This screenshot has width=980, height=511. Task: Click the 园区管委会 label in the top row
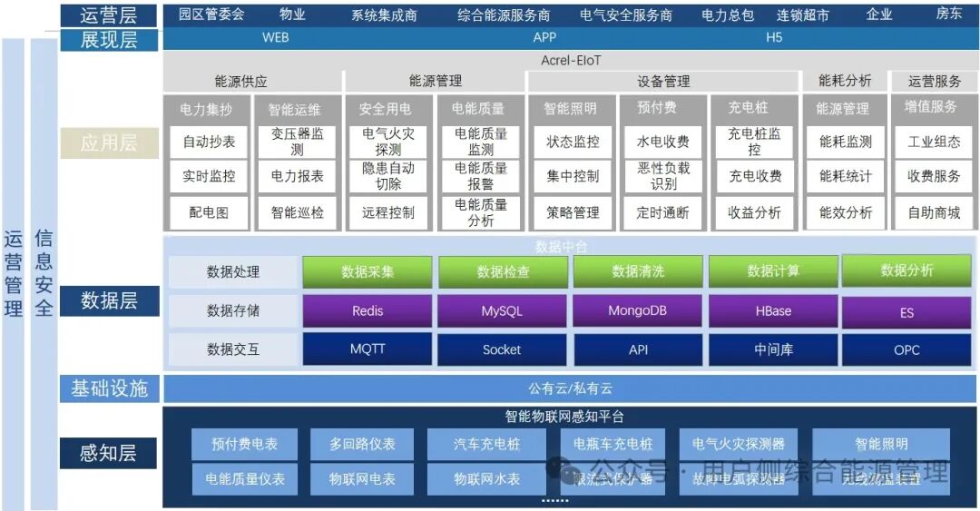coord(211,15)
